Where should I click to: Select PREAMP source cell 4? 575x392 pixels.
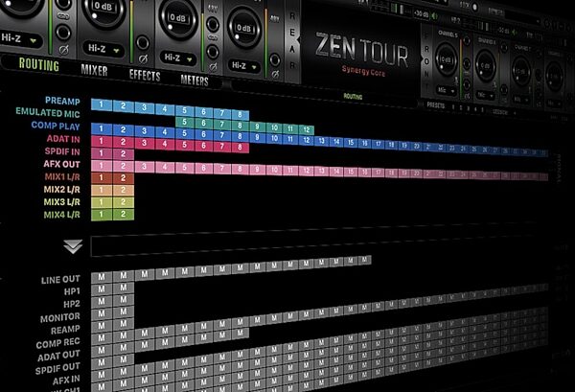coord(165,109)
